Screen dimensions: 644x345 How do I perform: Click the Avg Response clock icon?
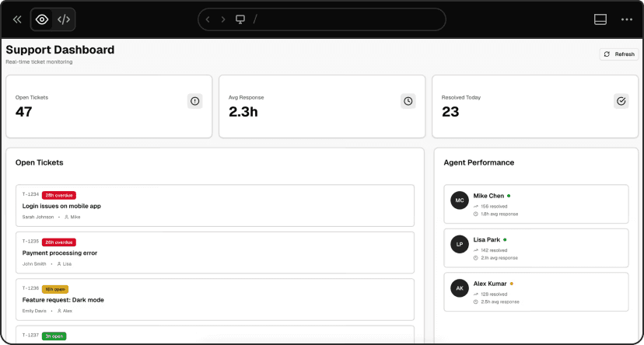(x=408, y=101)
